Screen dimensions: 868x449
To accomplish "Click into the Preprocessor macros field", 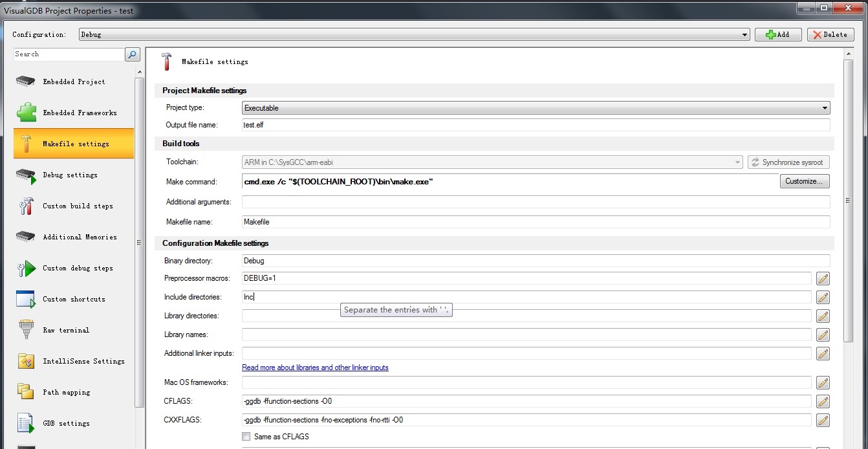I will point(526,278).
